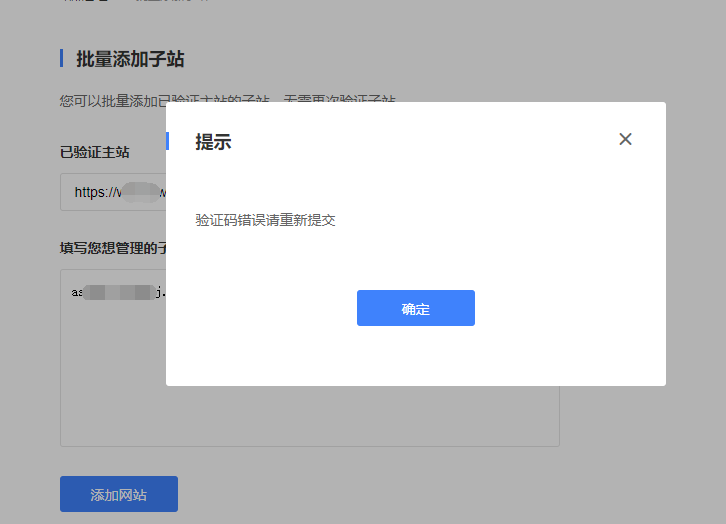Click the 确定 button in the dialog
This screenshot has width=726, height=524.
tap(415, 308)
